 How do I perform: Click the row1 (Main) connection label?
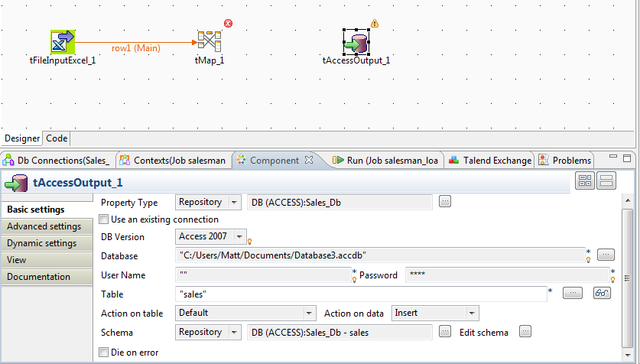click(136, 48)
